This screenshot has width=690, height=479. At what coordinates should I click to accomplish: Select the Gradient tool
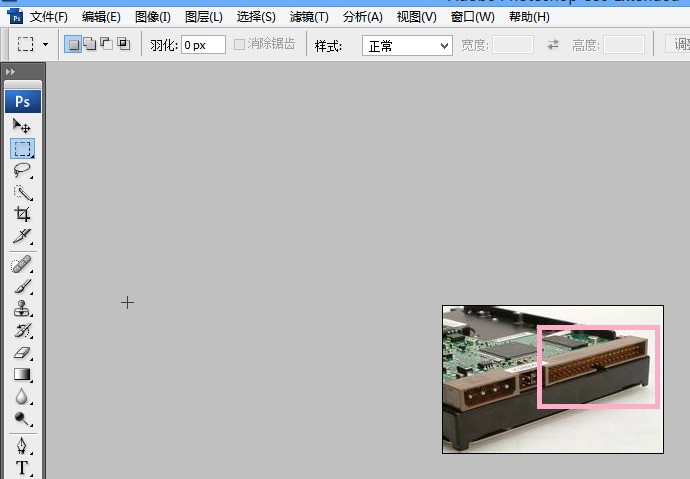22,374
